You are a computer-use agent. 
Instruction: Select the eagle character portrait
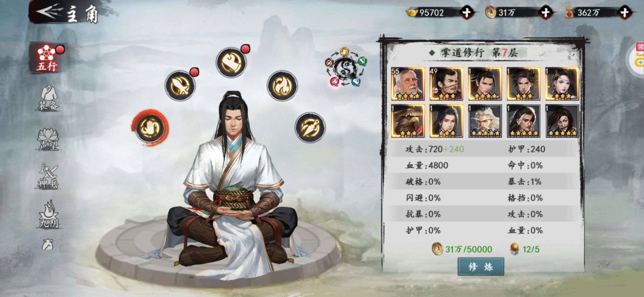tap(408, 121)
